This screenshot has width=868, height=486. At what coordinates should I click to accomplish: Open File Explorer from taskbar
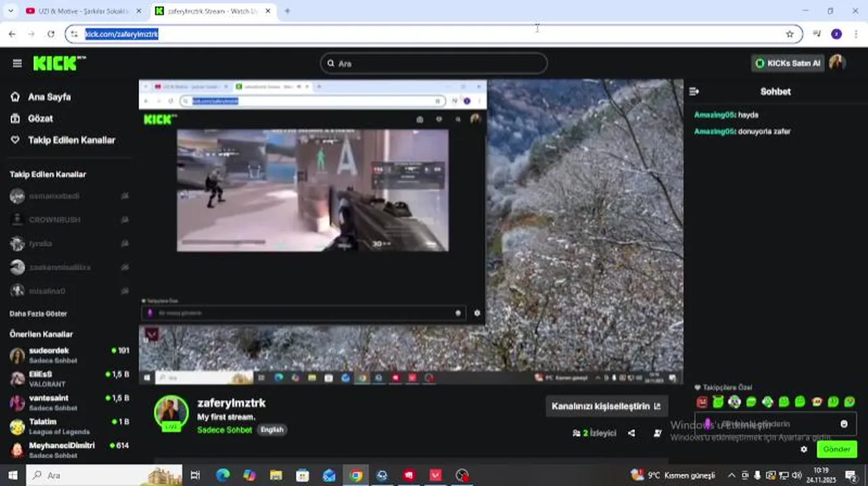coord(276,475)
